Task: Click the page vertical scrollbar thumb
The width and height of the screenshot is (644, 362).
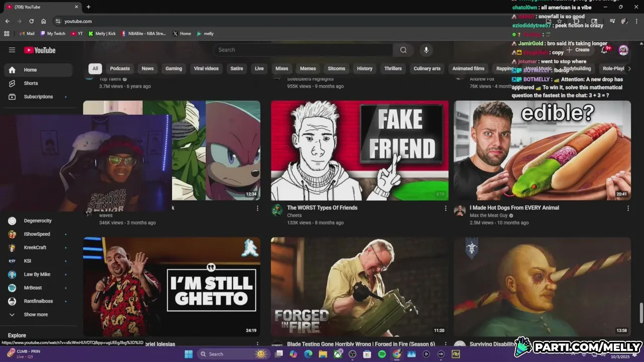Action: (x=641, y=313)
